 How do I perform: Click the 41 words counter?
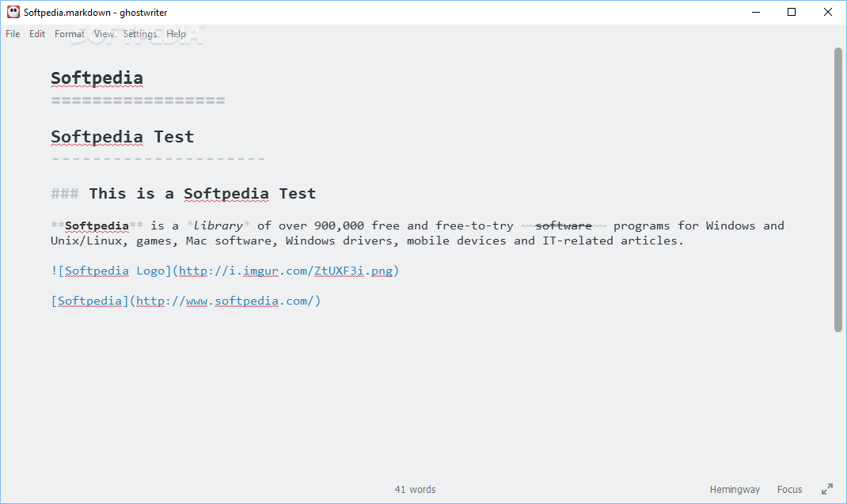click(x=415, y=490)
